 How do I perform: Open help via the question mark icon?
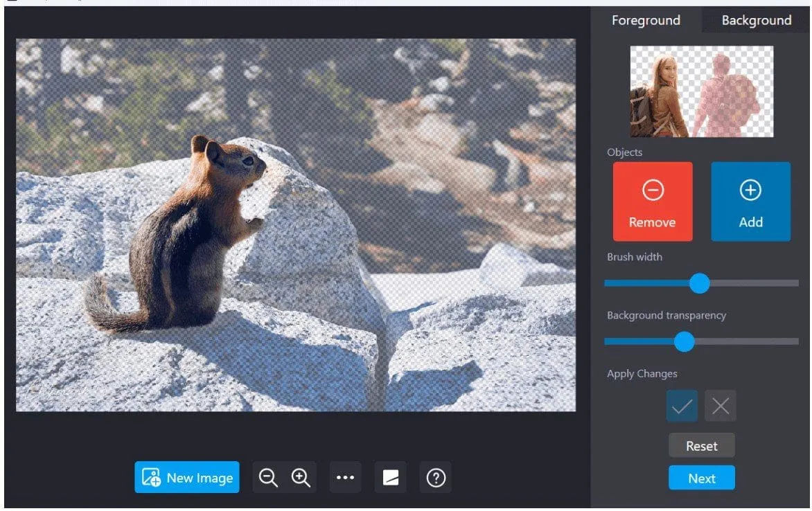click(436, 478)
